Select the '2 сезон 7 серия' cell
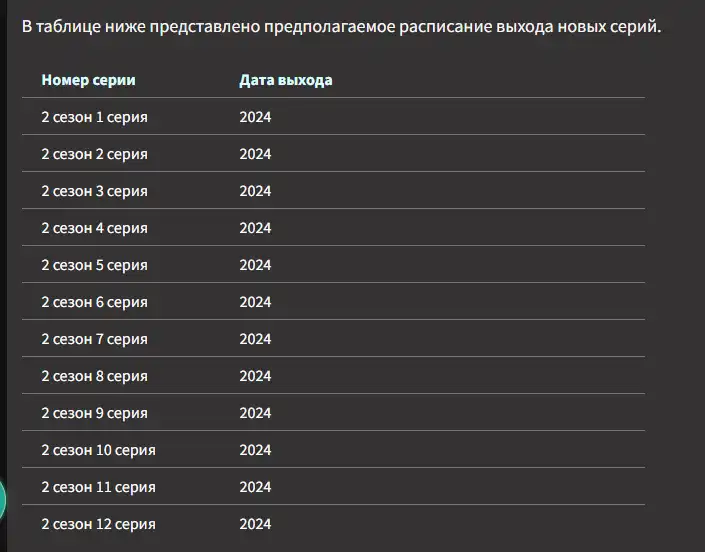Image resolution: width=705 pixels, height=552 pixels. [94, 339]
